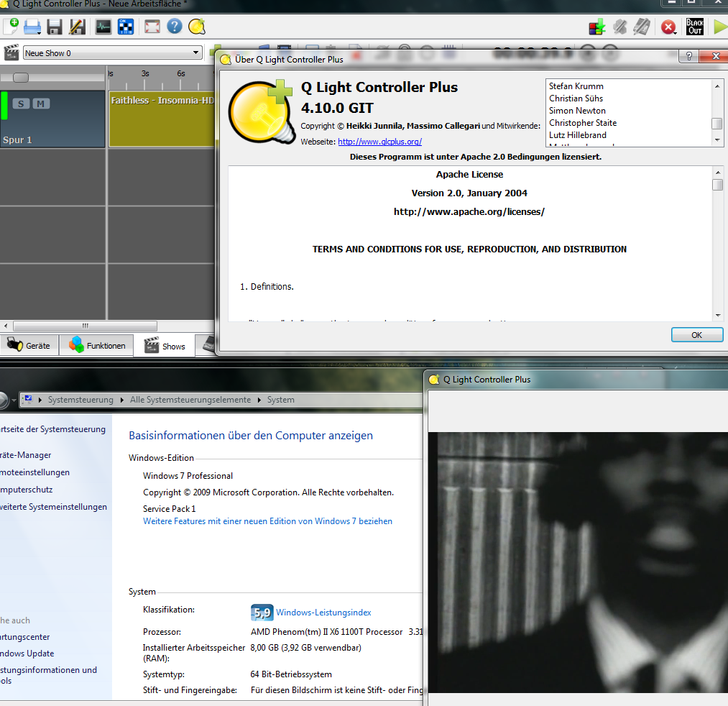
Task: Select the Shows tab
Action: [165, 346]
